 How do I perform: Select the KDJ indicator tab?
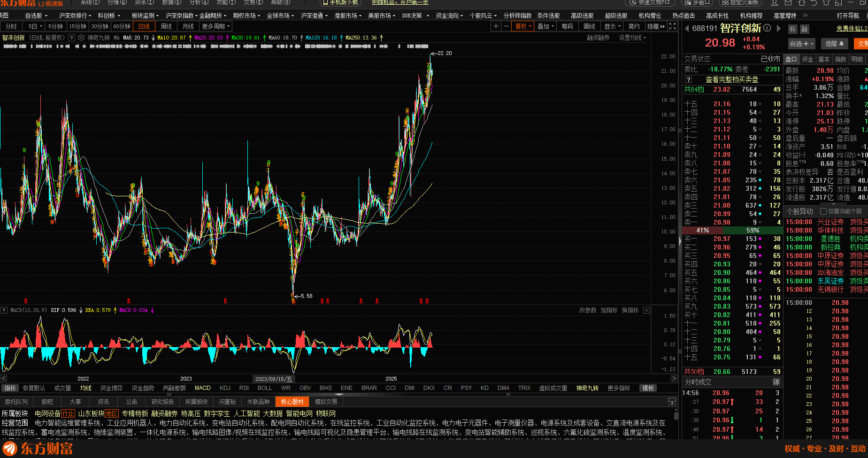click(x=225, y=388)
